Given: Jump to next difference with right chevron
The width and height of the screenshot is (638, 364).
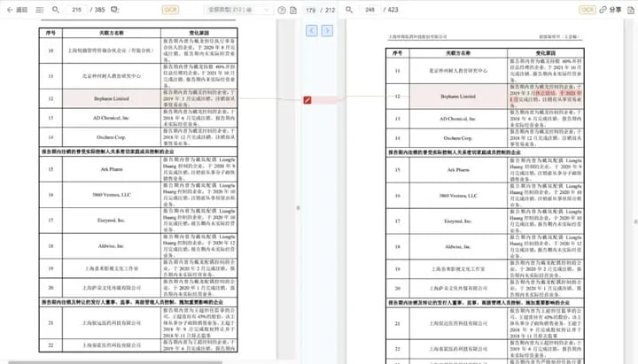Looking at the screenshot, I should 327,30.
